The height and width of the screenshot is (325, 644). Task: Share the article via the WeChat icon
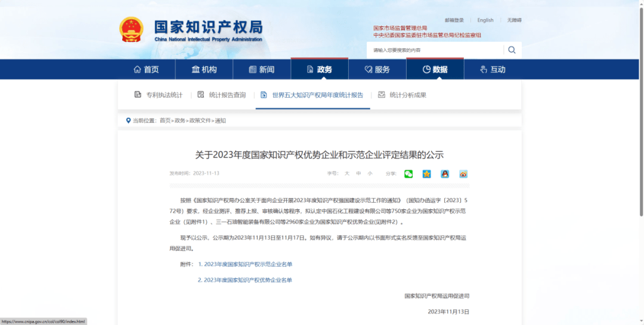click(408, 174)
